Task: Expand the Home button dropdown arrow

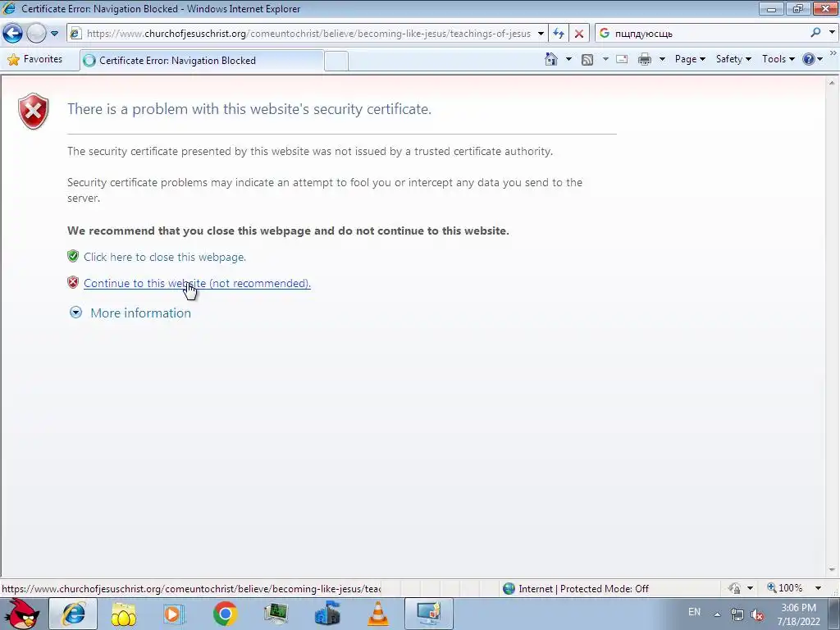Action: click(x=568, y=59)
